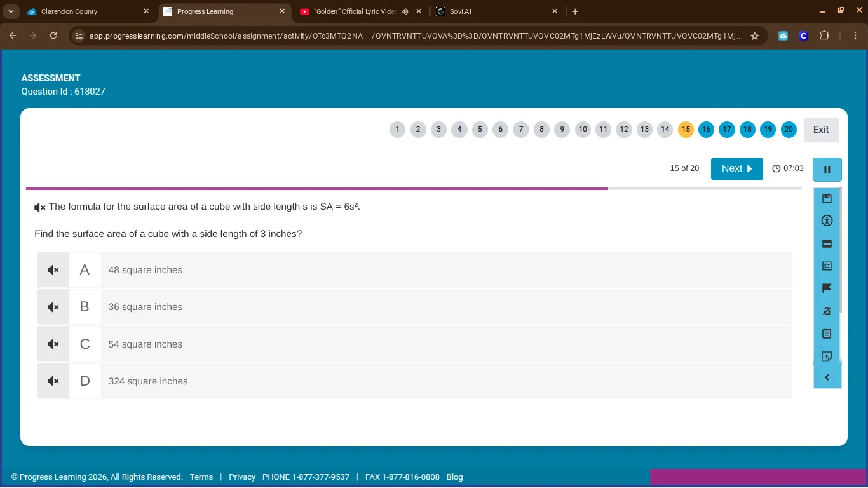Click the add sticky note icon
This screenshot has width=868, height=488.
point(827,356)
